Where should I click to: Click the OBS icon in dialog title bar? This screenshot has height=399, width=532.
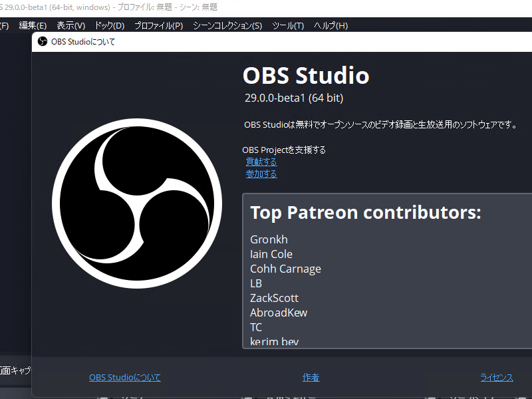coord(43,41)
